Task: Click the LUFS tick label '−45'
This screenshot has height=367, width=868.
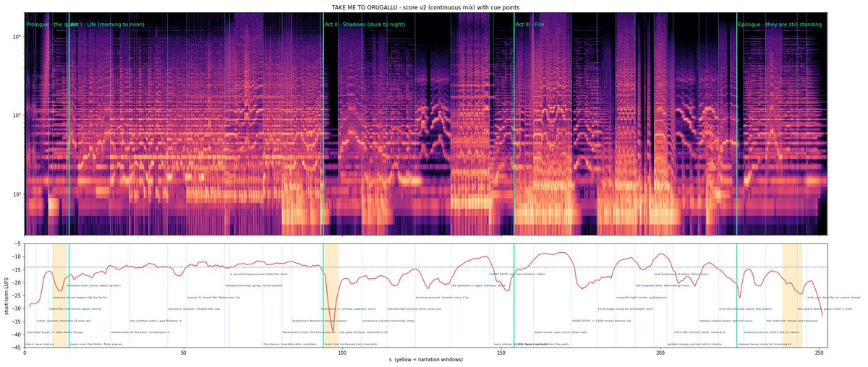Action: tap(16, 347)
